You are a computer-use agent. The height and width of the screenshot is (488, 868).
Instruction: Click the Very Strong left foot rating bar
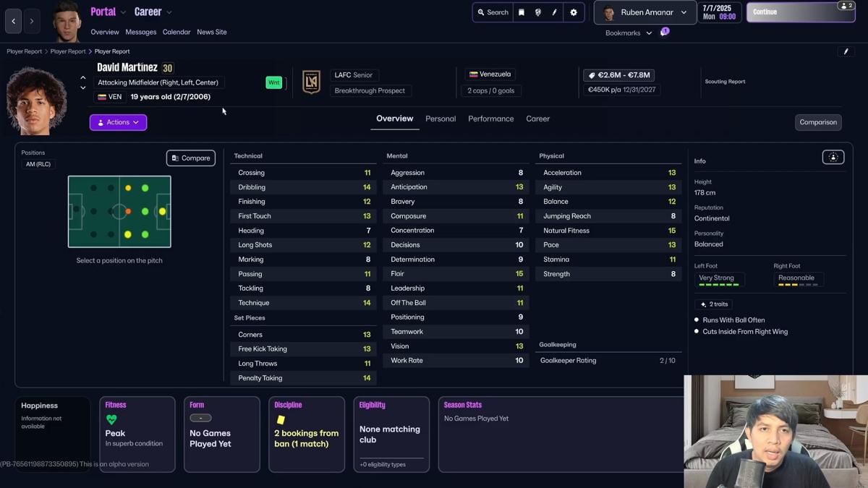click(x=719, y=278)
